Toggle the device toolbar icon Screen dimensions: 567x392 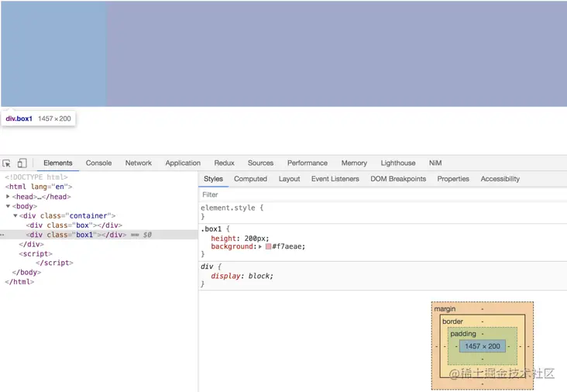tap(22, 163)
